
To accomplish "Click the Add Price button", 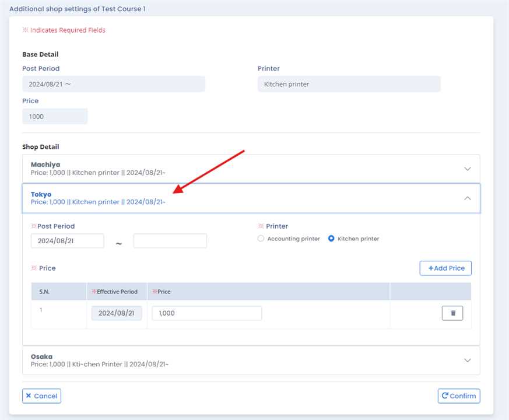I will pyautogui.click(x=445, y=268).
